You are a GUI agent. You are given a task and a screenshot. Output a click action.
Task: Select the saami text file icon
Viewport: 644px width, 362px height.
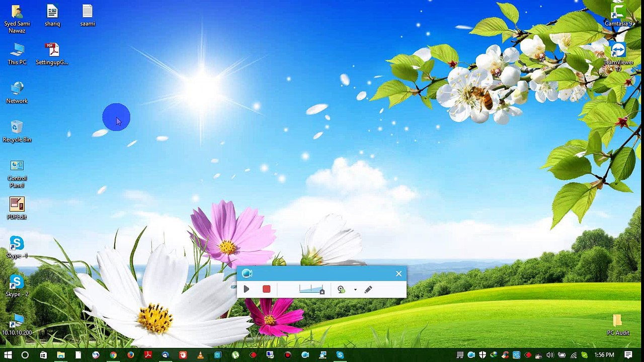pos(88,16)
